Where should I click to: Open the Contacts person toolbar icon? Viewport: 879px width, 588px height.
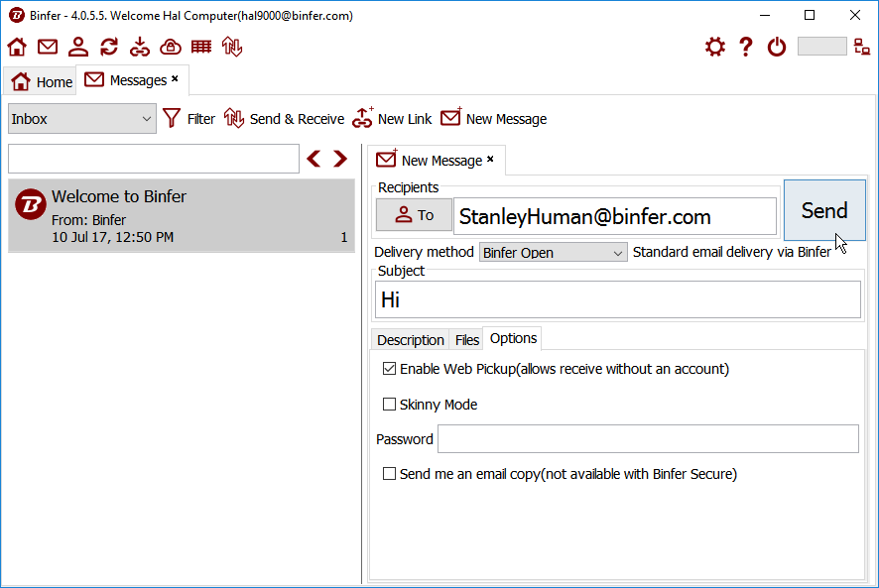point(78,47)
